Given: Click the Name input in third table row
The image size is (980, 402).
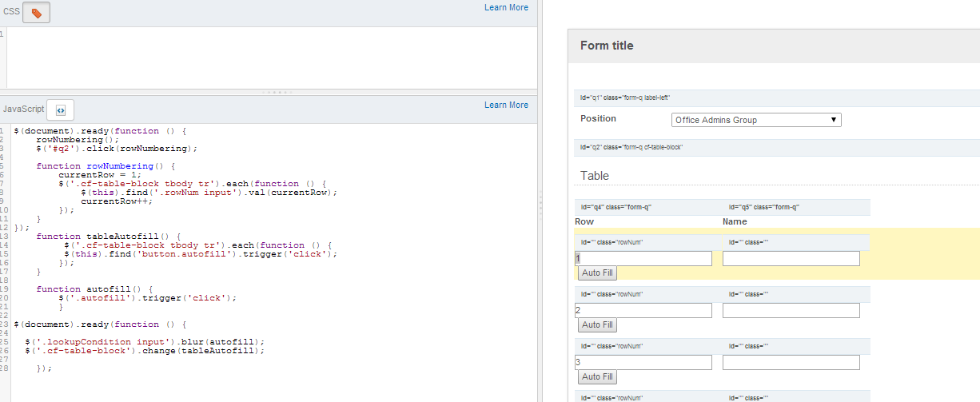Looking at the screenshot, I should pyautogui.click(x=791, y=362).
